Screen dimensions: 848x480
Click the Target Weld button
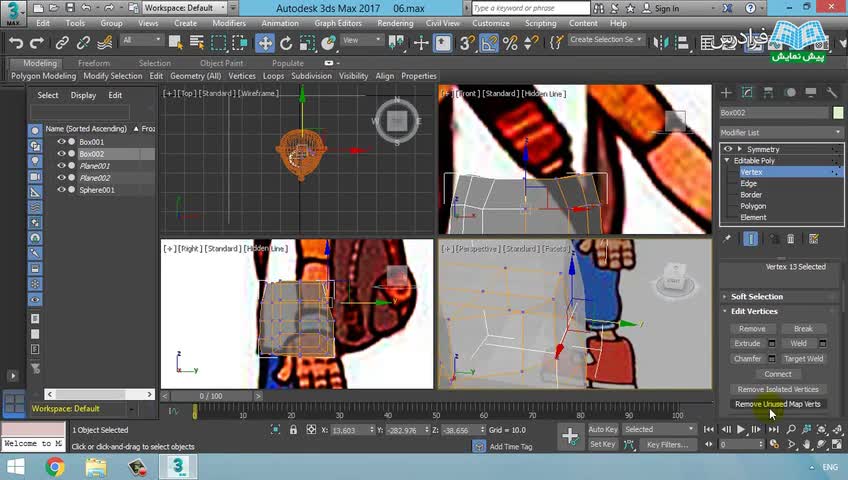point(803,359)
